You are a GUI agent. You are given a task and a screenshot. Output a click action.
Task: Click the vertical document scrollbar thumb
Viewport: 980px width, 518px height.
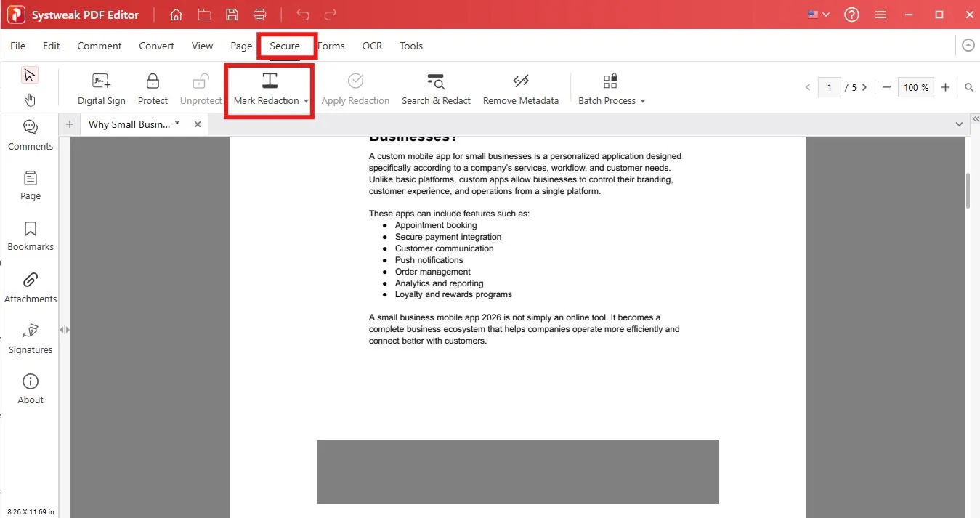point(968,190)
